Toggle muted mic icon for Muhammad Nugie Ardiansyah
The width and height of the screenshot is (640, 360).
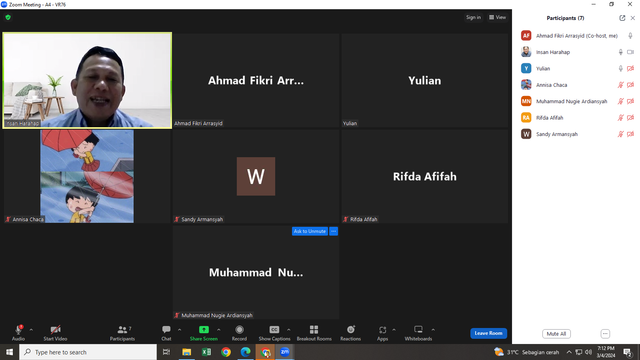(620, 101)
